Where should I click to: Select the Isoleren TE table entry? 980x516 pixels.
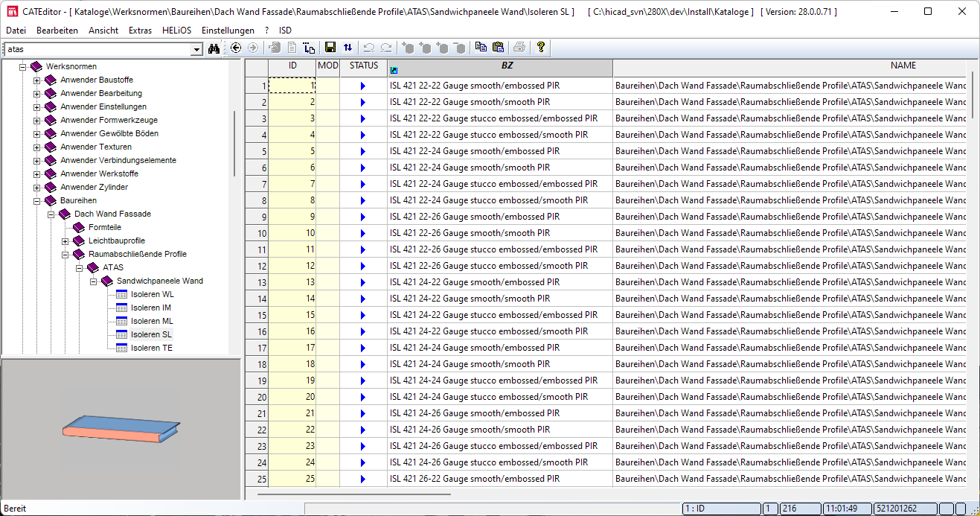152,348
